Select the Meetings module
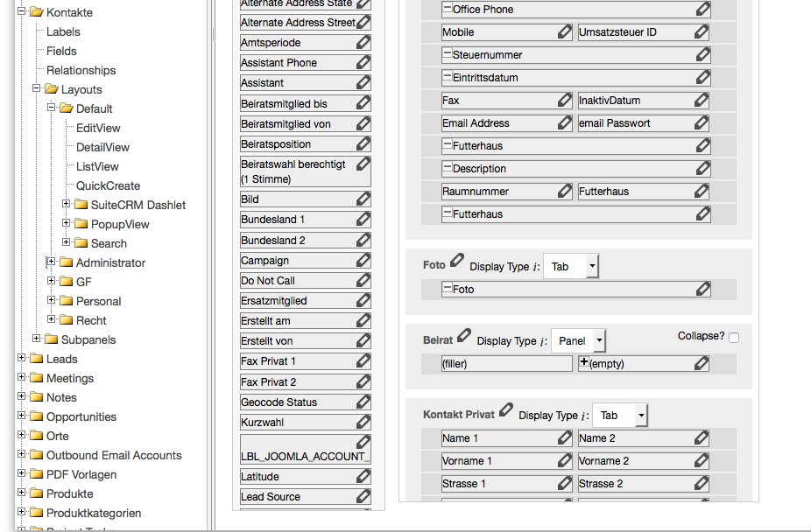The height and width of the screenshot is (532, 811). coord(70,379)
